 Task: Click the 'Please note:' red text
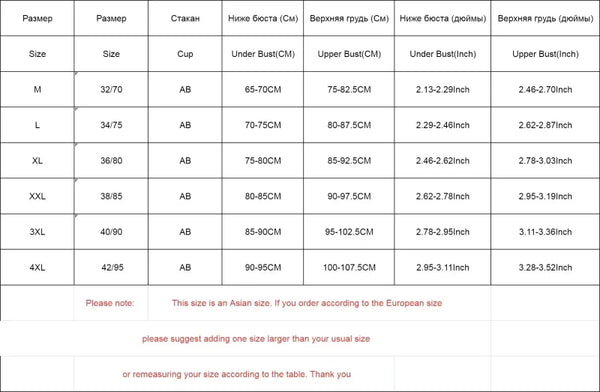[110, 303]
